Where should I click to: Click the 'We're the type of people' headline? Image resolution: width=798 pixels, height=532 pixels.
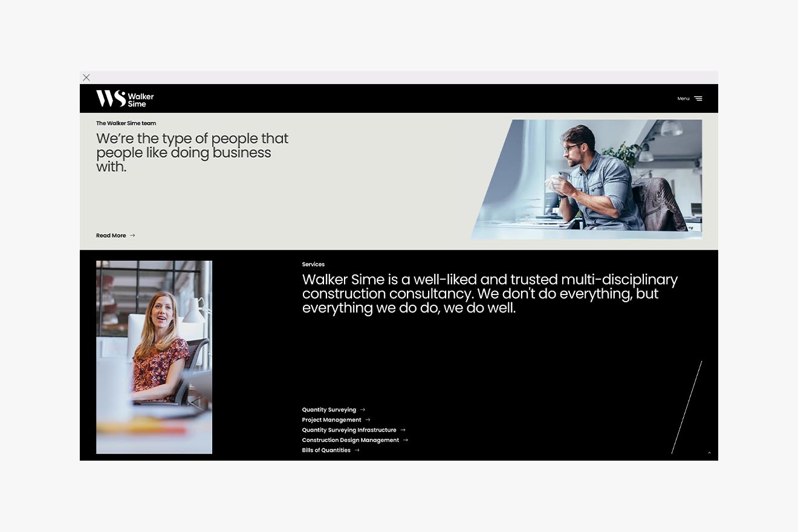[192, 153]
